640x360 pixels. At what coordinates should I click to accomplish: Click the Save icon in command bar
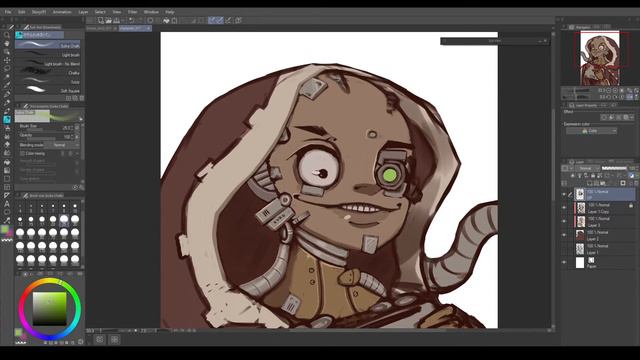[116, 20]
